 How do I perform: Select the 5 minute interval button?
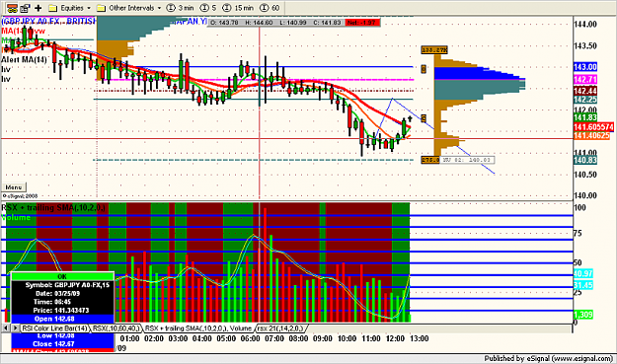208,8
